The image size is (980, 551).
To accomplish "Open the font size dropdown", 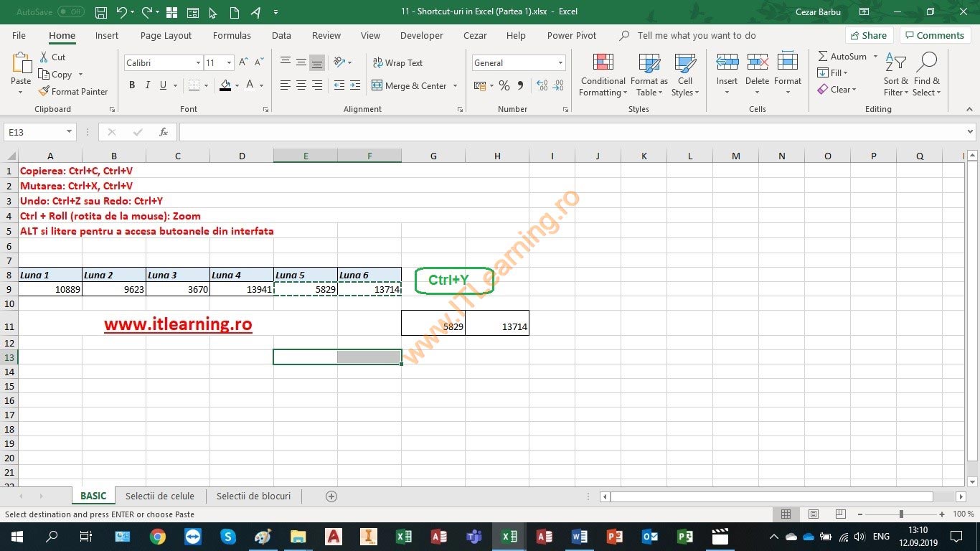I will click(229, 63).
